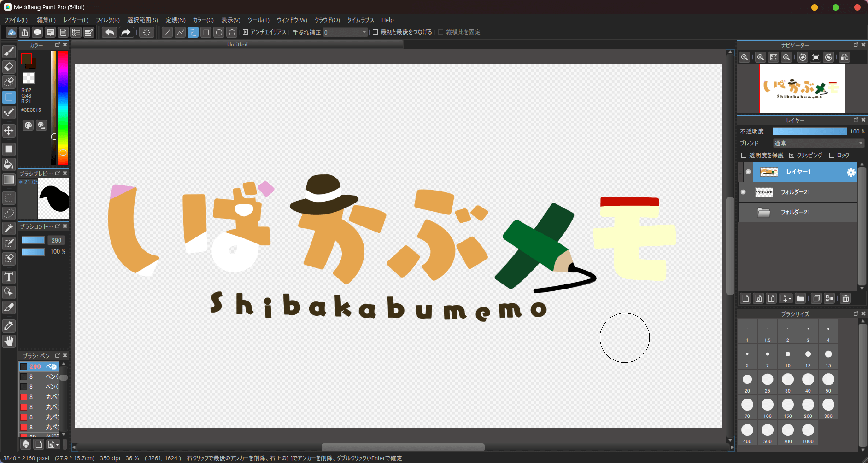The height and width of the screenshot is (463, 868).
Task: Click the Undo arrow in toolbar
Action: coord(109,32)
